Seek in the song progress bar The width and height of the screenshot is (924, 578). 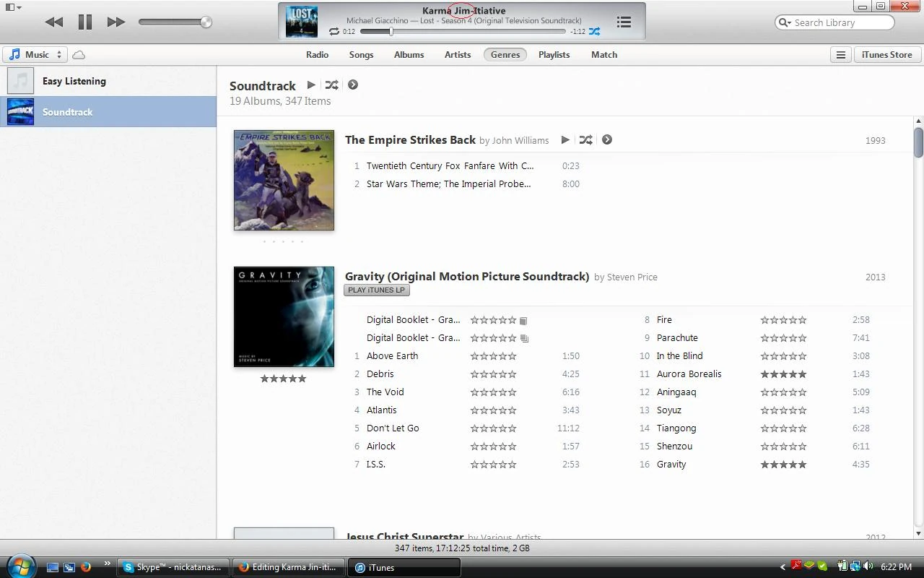(x=463, y=32)
